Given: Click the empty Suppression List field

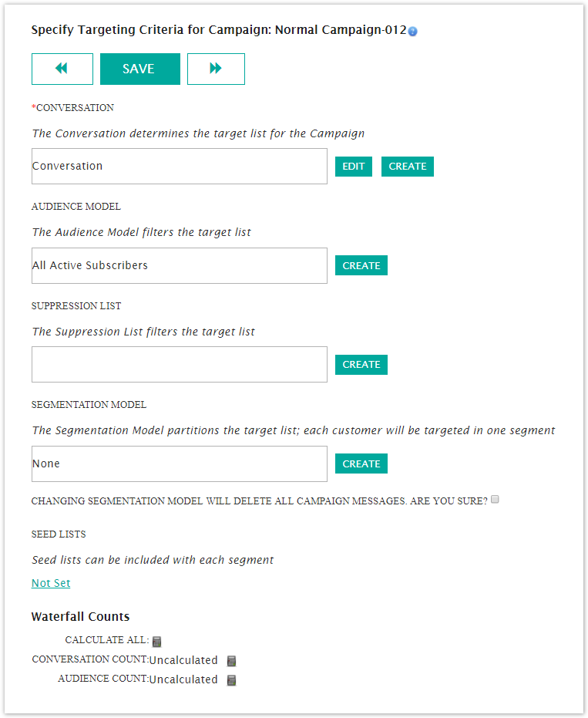Looking at the screenshot, I should click(180, 364).
